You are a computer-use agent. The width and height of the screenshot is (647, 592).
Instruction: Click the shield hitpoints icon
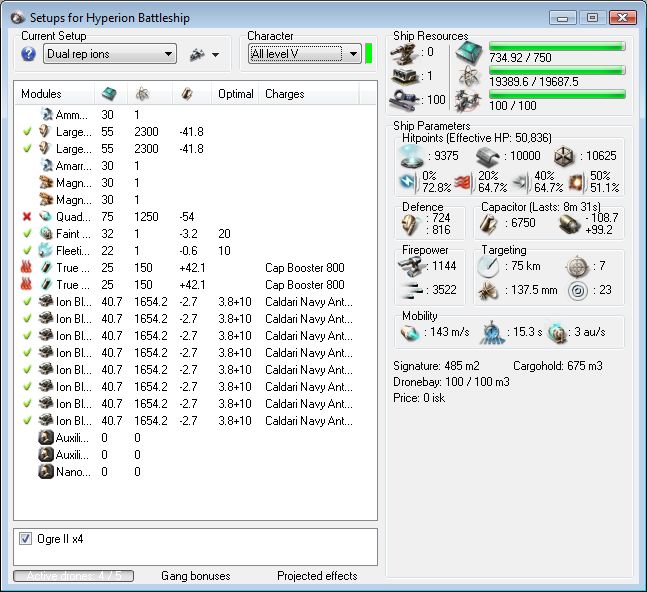point(412,156)
